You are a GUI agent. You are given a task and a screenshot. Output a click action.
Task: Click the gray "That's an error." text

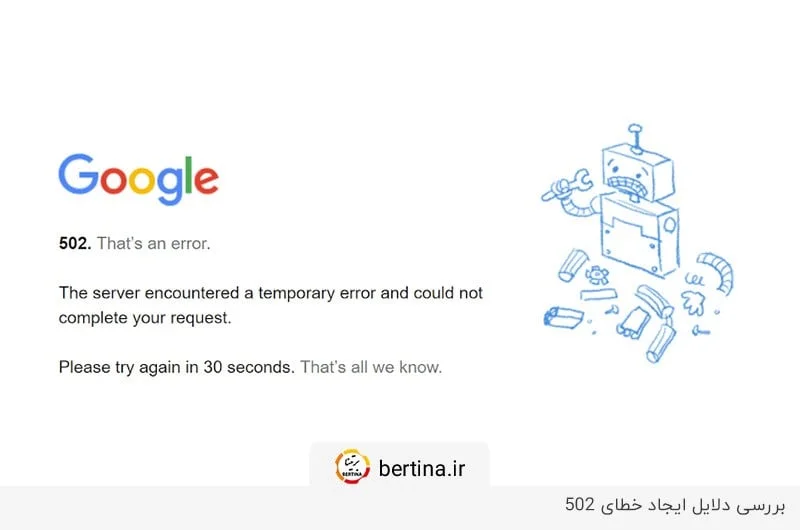(x=153, y=243)
